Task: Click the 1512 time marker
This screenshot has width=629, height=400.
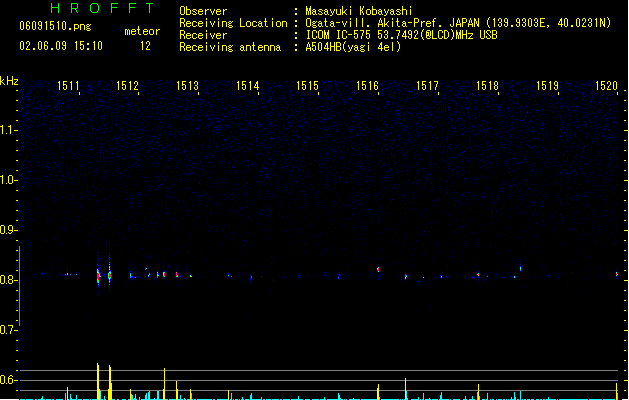Action: click(127, 86)
